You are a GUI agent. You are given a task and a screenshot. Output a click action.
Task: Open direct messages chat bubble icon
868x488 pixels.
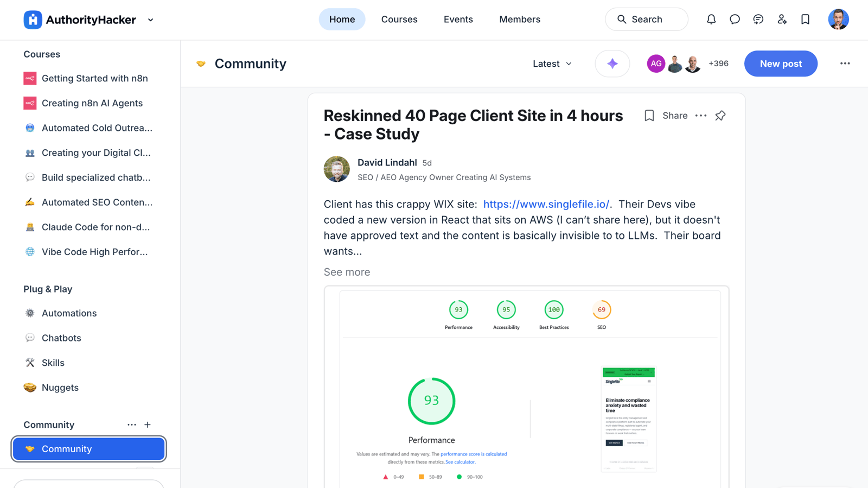coord(735,20)
